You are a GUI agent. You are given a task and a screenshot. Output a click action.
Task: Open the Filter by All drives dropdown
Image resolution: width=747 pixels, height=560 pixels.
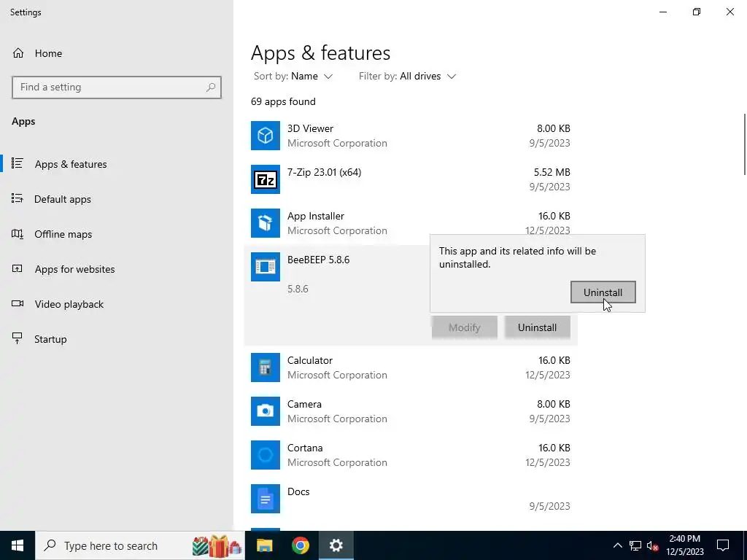407,76
